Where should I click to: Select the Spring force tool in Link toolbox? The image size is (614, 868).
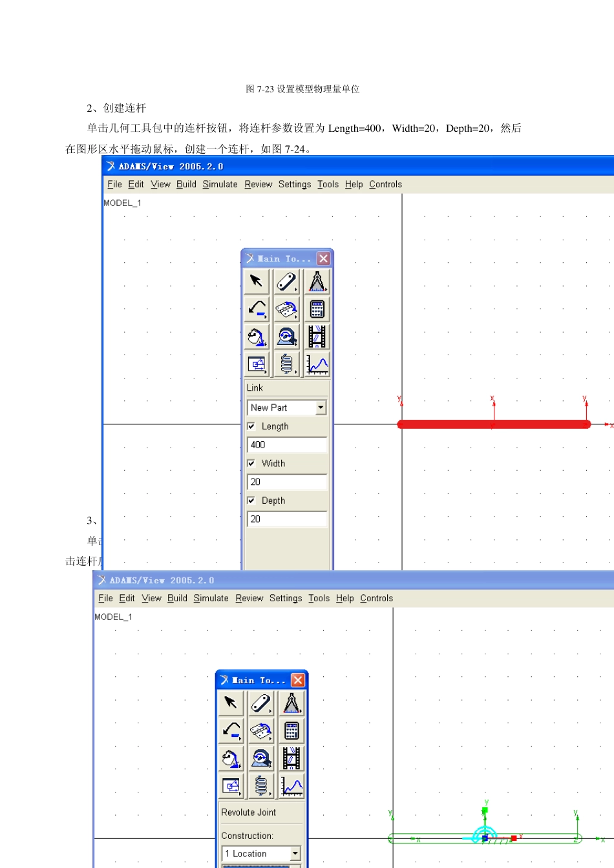(x=287, y=364)
